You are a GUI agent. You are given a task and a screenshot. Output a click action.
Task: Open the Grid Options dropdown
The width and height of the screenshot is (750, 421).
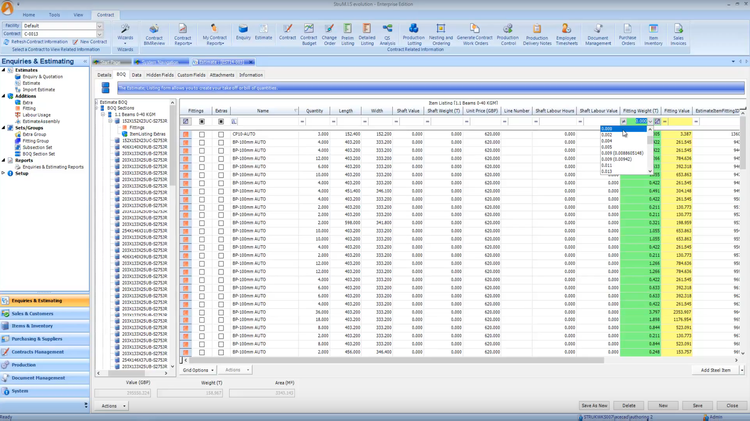[197, 370]
